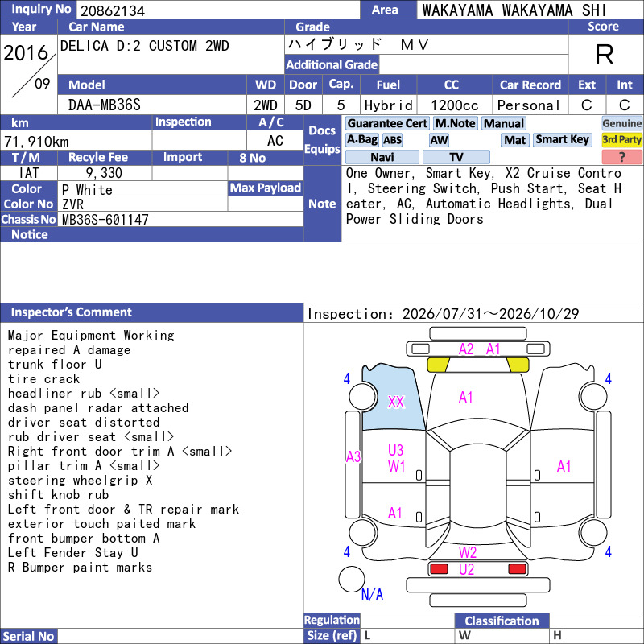644x644 pixels.
Task: Click the N/A spare tire circle
Action: 352,579
